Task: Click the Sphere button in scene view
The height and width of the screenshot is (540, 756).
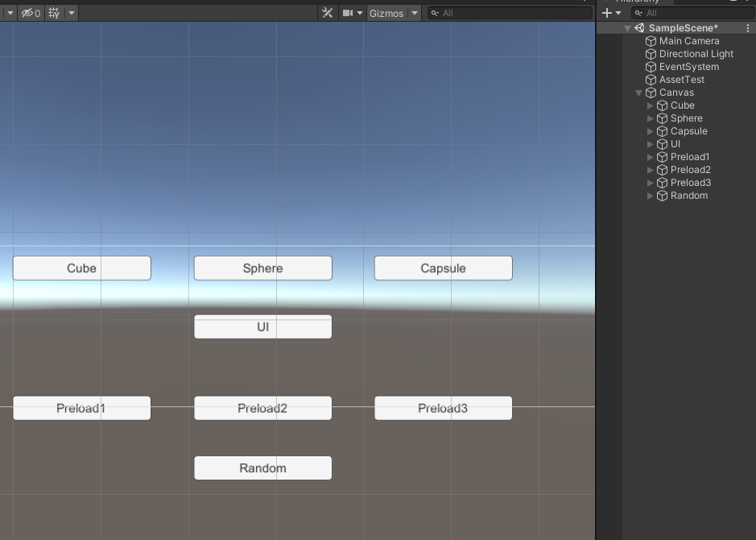Action: 262,268
